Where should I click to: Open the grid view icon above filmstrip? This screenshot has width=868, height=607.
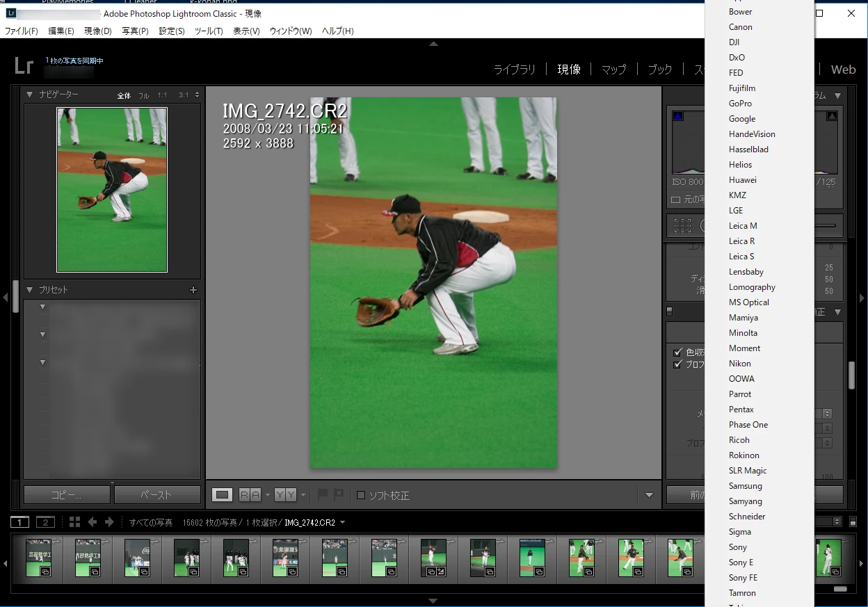(x=74, y=522)
